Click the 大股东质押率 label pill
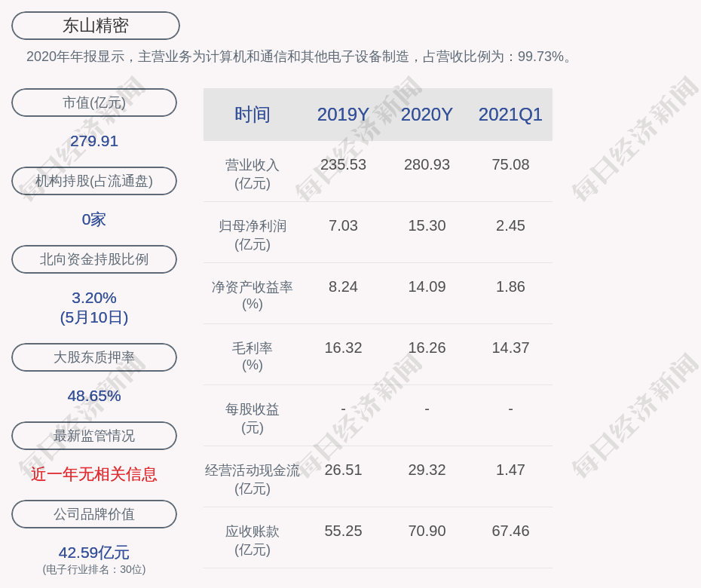 point(94,357)
